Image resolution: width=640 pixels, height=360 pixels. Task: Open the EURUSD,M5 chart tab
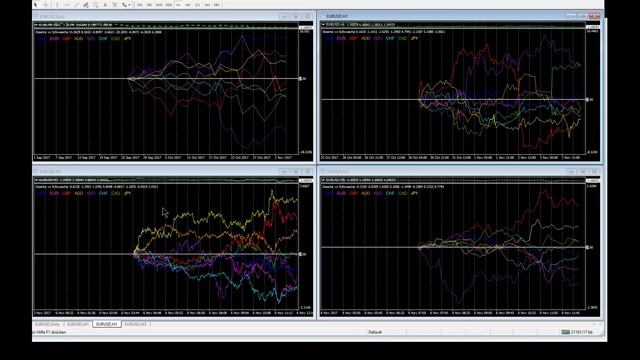click(135, 324)
